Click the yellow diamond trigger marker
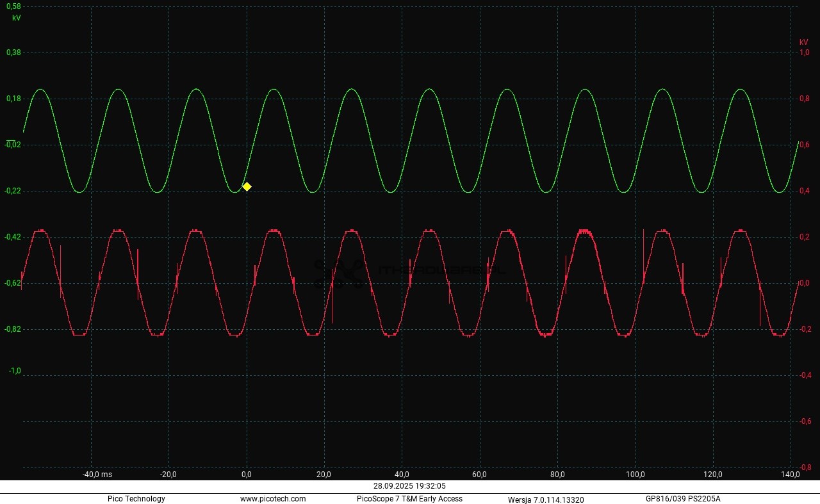Screen dimensions: 820x504 (247, 186)
